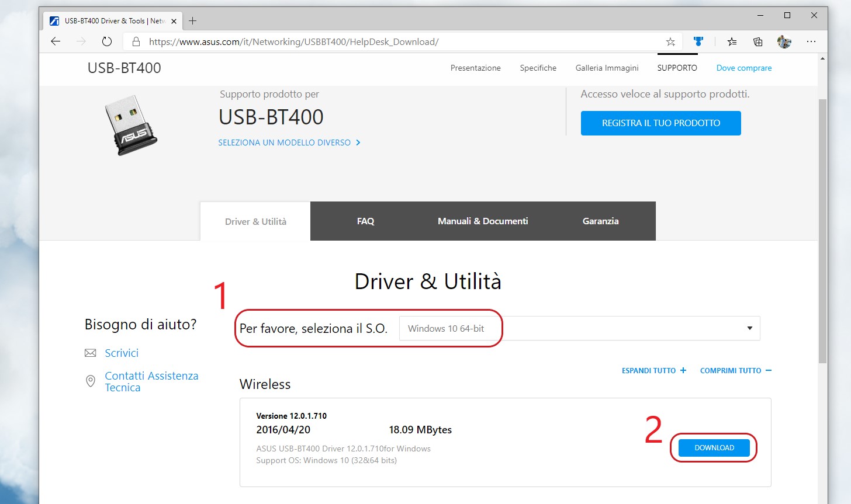The image size is (851, 504).
Task: Click the Support OS: Windows 10 description line
Action: coord(326,460)
